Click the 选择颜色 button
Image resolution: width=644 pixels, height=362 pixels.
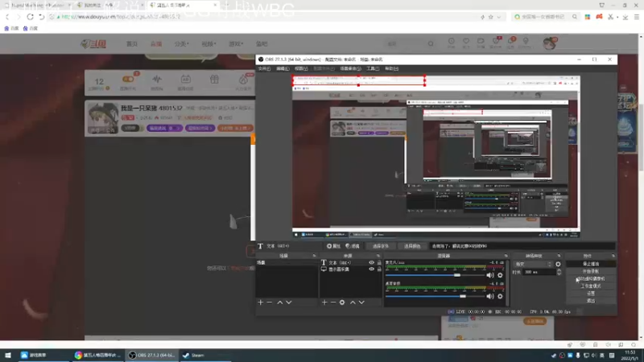(412, 246)
